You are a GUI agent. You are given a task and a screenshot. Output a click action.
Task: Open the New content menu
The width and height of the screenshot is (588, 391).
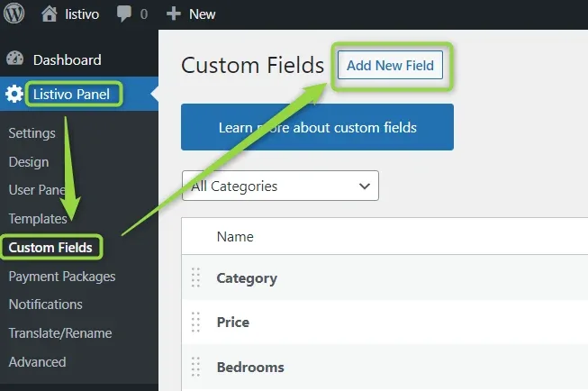click(202, 14)
